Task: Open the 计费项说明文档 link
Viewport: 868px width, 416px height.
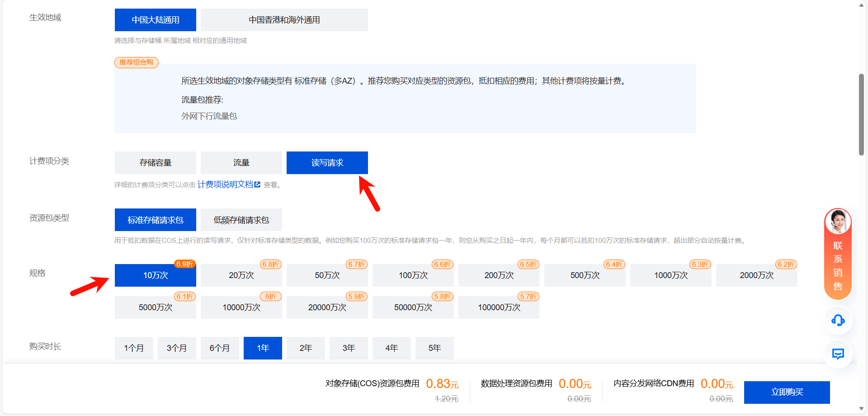Action: click(x=225, y=184)
